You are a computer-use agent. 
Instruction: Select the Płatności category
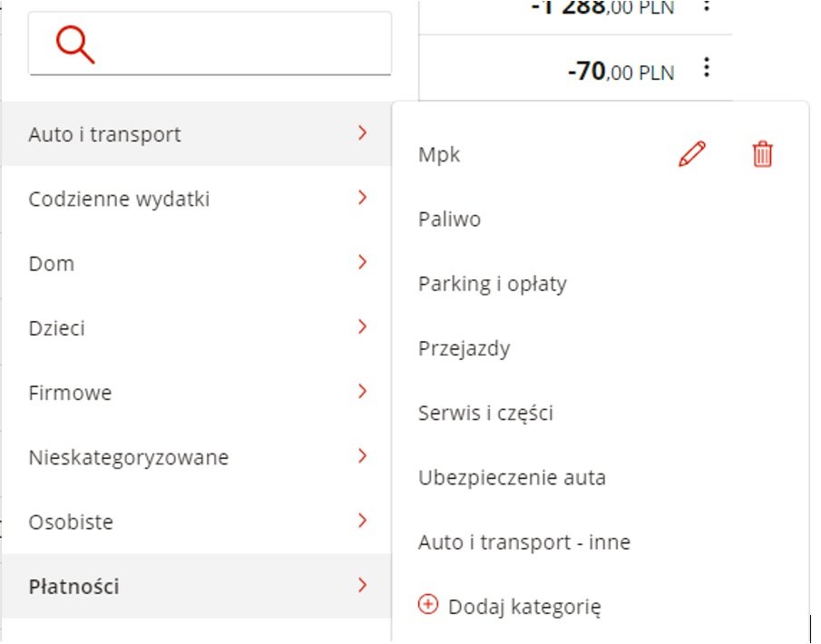tap(197, 587)
